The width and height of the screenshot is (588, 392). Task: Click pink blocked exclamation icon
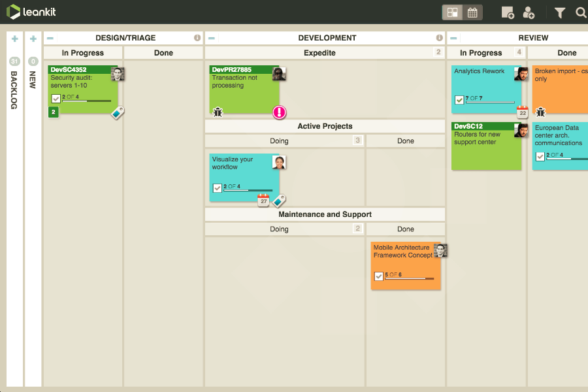[280, 112]
